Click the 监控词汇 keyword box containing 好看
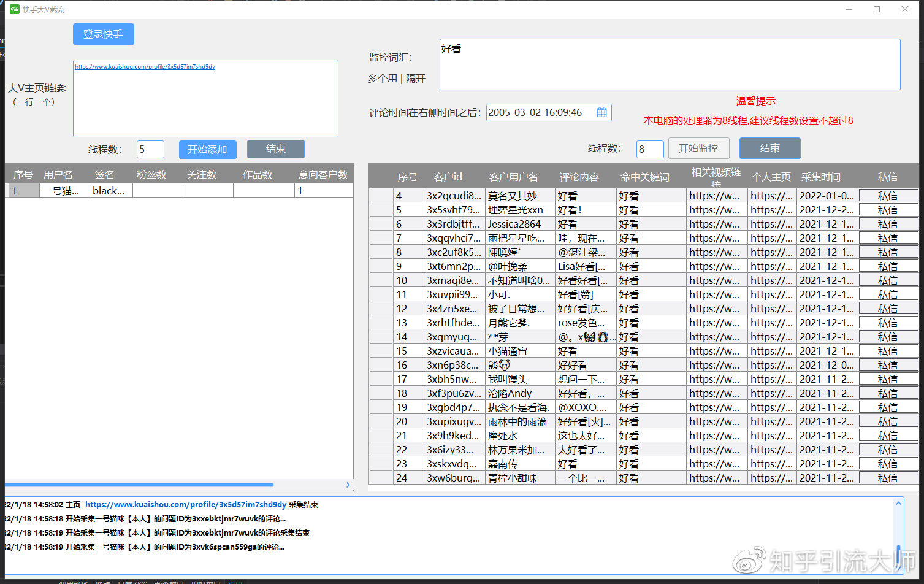Image resolution: width=924 pixels, height=584 pixels. pos(670,64)
